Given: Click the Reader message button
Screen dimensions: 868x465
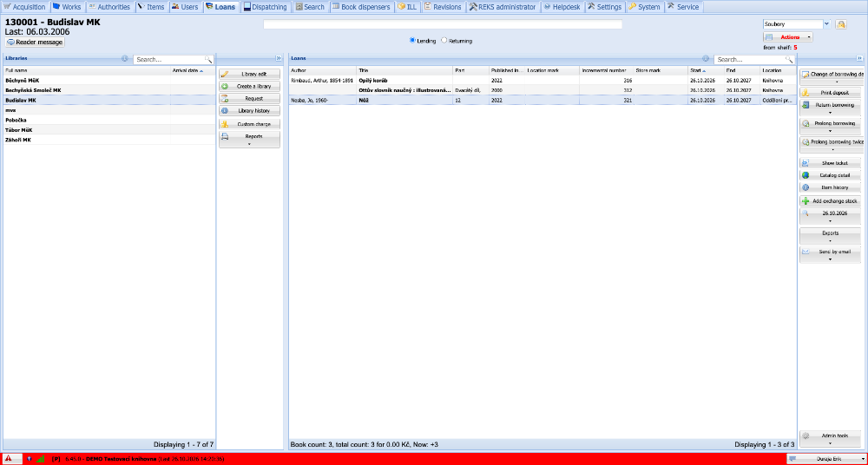Looking at the screenshot, I should coord(35,42).
